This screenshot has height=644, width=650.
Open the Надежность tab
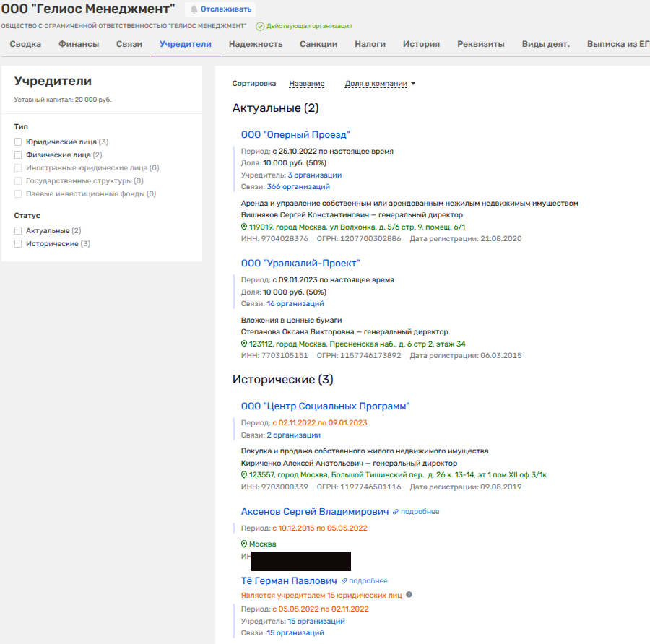tap(256, 44)
